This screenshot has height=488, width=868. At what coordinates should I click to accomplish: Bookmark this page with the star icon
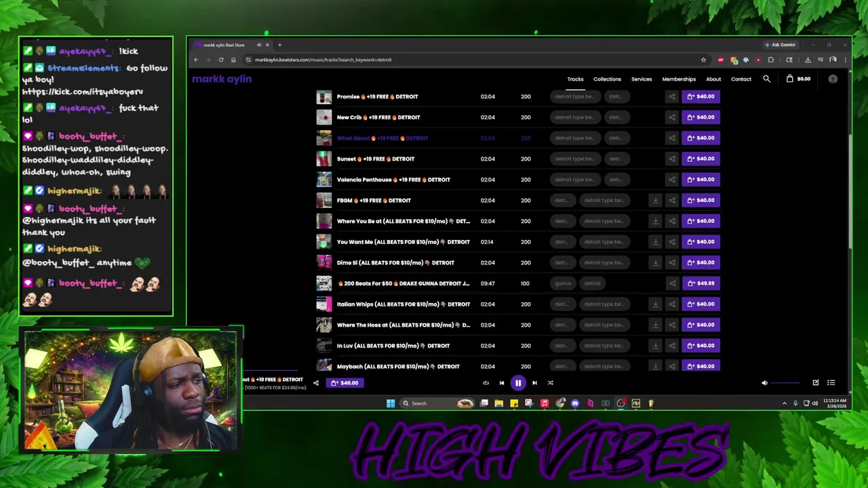pyautogui.click(x=703, y=60)
